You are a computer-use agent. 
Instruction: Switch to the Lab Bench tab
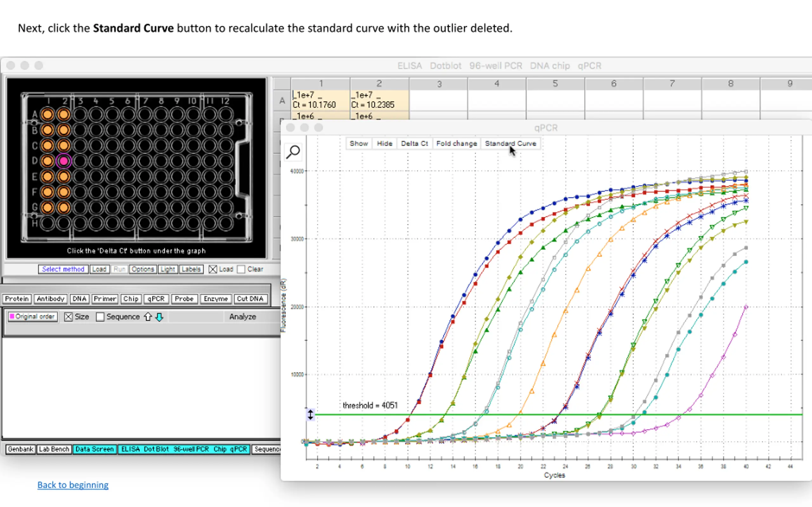click(x=54, y=449)
